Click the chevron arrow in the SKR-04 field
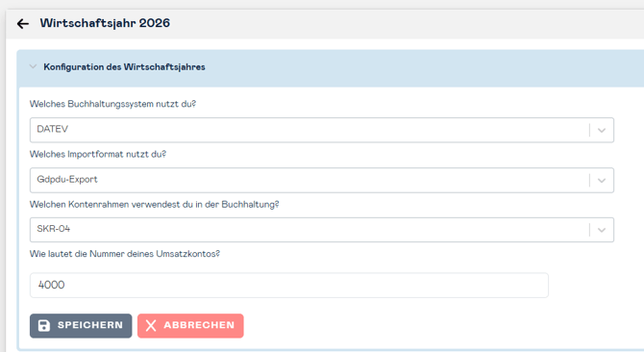 pyautogui.click(x=602, y=230)
